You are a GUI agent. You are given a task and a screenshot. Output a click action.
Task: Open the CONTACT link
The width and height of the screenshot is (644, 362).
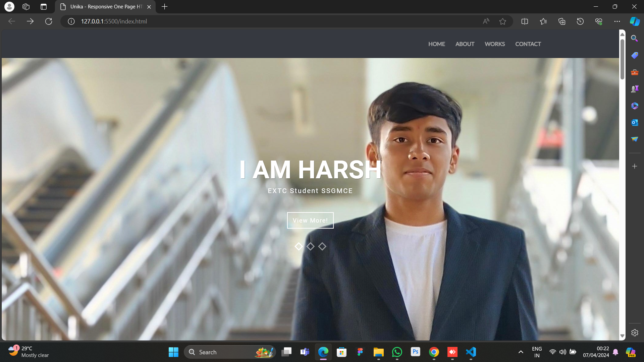coord(528,44)
